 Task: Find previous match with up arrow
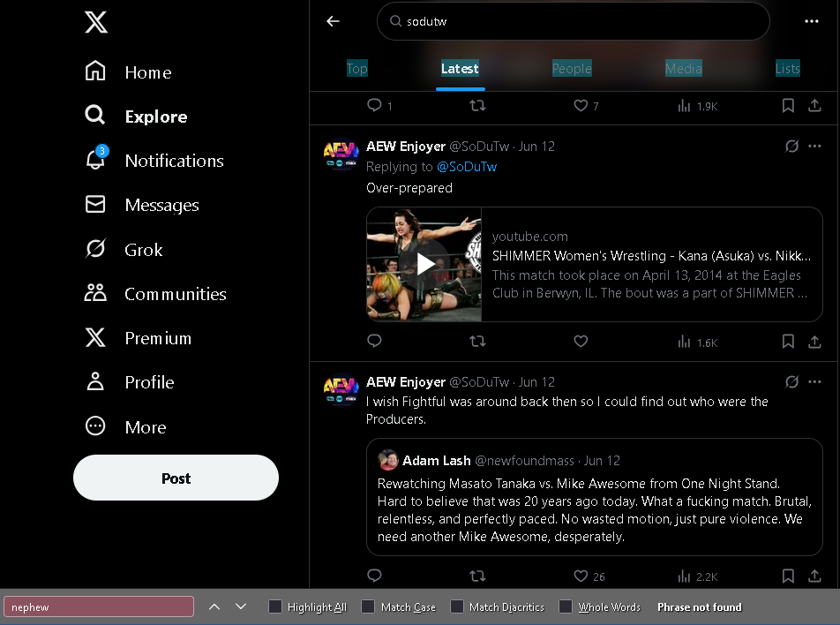(214, 606)
